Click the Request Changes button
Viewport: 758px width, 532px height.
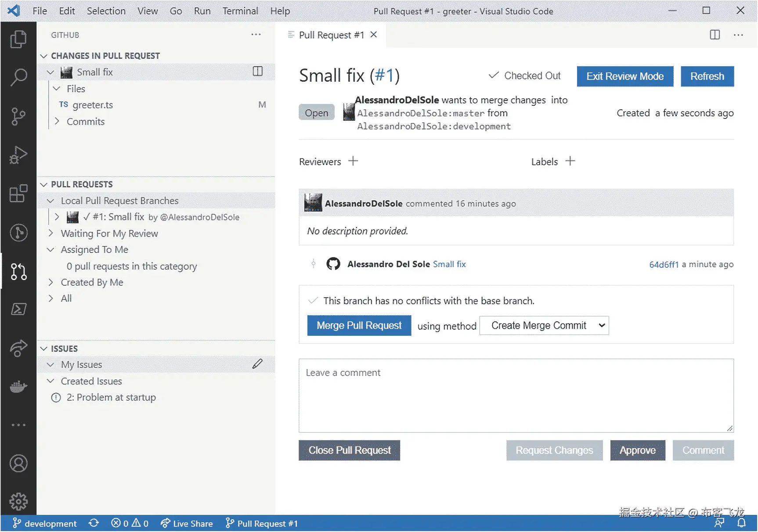point(554,450)
